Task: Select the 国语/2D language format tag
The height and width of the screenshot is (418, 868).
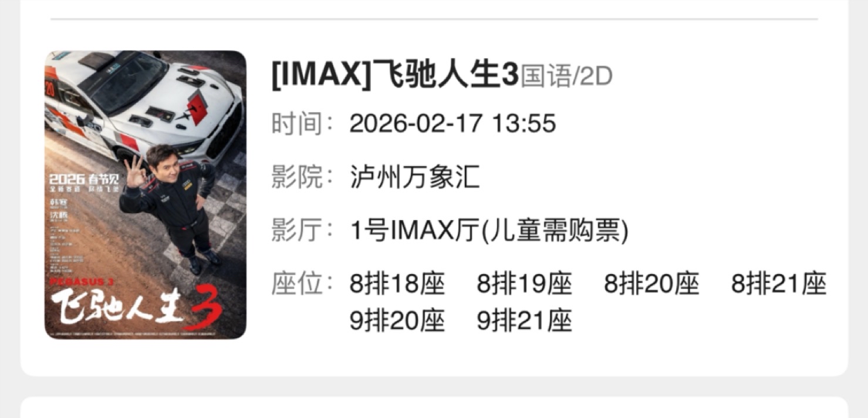Action: coord(566,77)
